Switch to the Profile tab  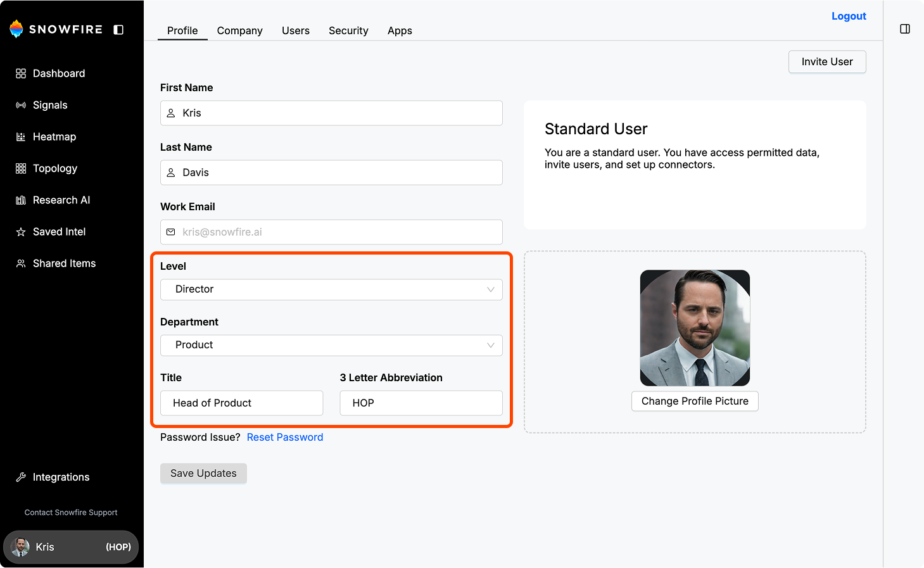182,30
